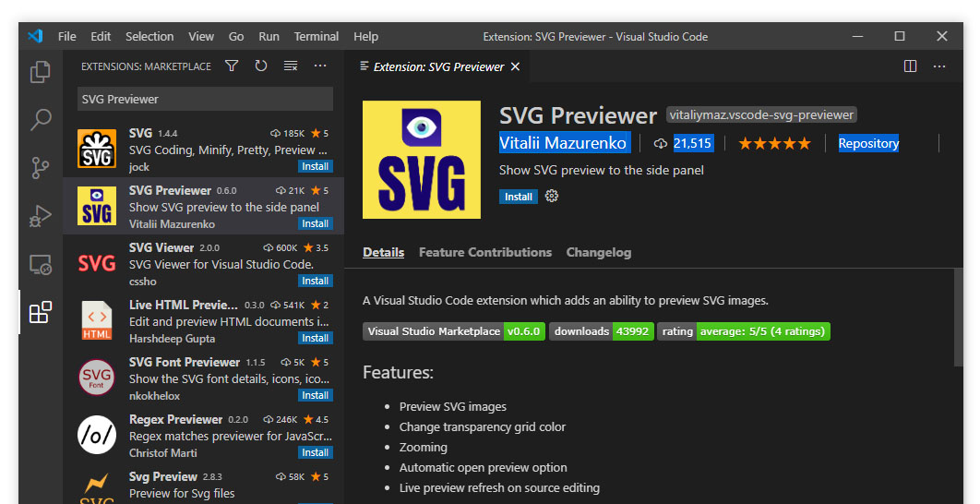Viewport: 980px width, 504px height.
Task: Install SVG Previewer from the list
Action: click(316, 224)
